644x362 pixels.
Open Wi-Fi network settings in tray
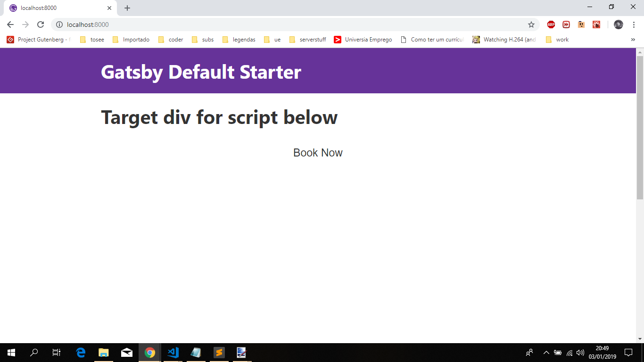(570, 353)
